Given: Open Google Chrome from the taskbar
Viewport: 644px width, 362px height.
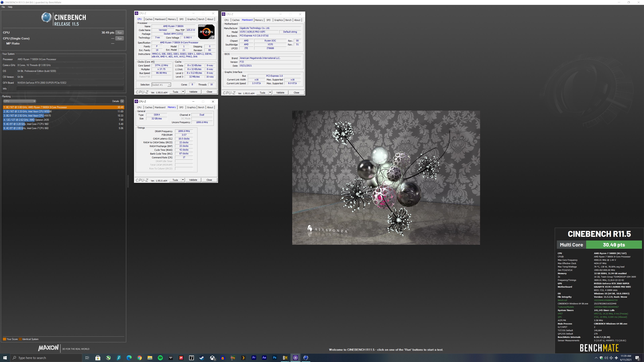Looking at the screenshot, I should coord(140,358).
